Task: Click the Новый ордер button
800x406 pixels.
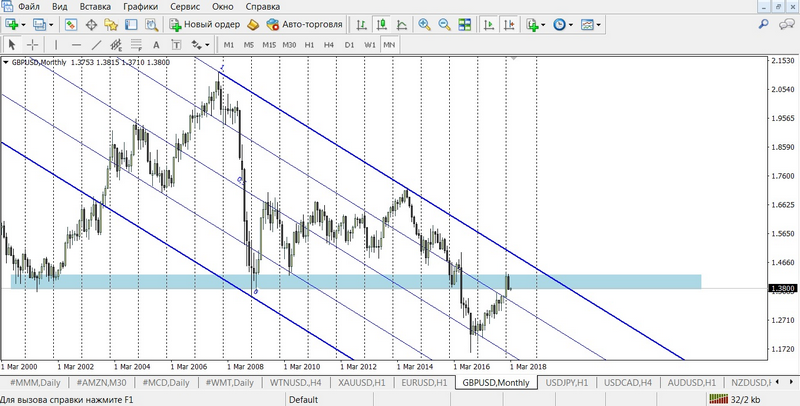Action: click(205, 24)
